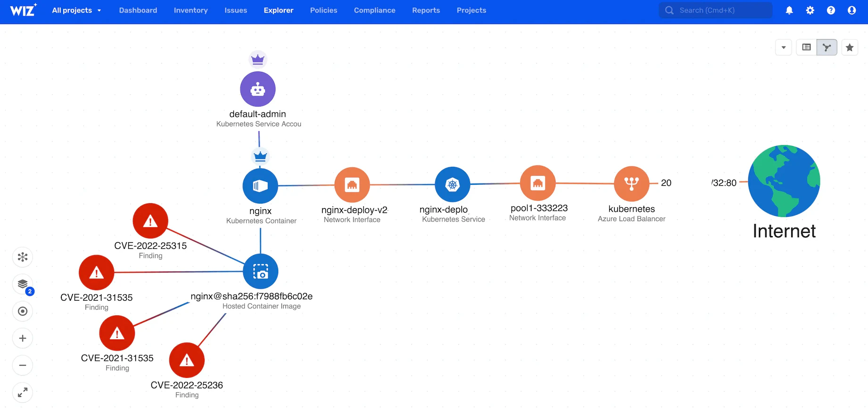The width and height of the screenshot is (868, 410).
Task: Toggle fullscreen expand arrows
Action: tap(23, 392)
